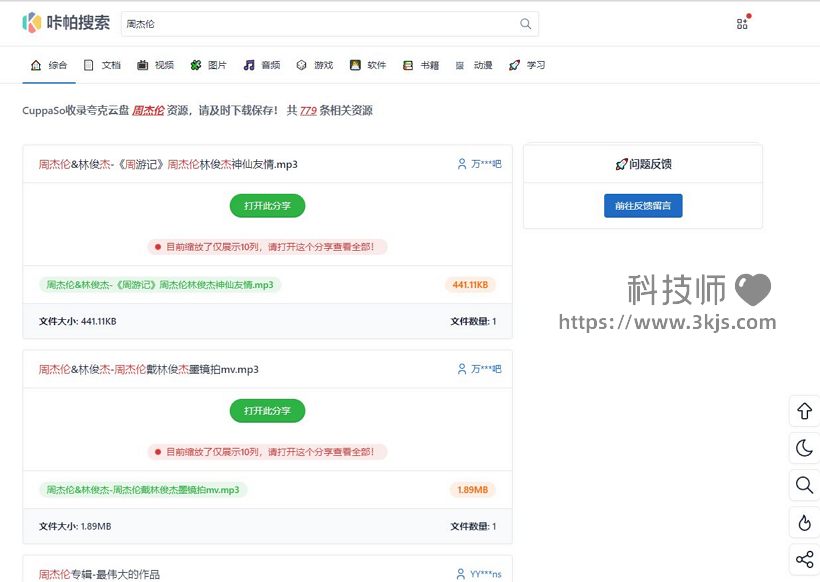Click the document icon beside 文档
This screenshot has width=820, height=582.
pos(89,65)
